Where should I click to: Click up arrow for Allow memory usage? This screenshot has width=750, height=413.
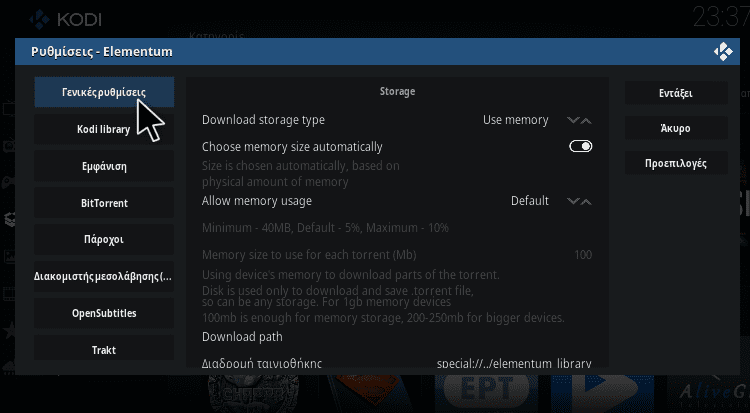[x=586, y=201]
